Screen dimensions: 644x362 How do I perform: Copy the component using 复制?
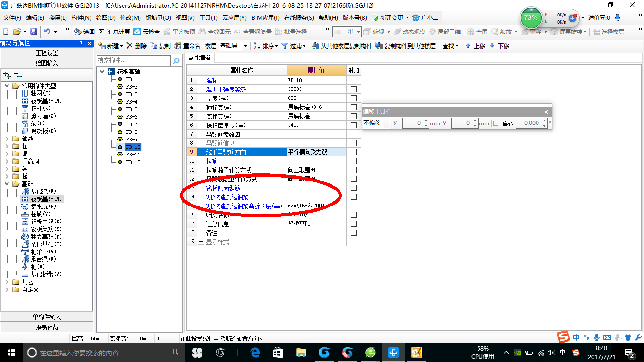pyautogui.click(x=160, y=46)
